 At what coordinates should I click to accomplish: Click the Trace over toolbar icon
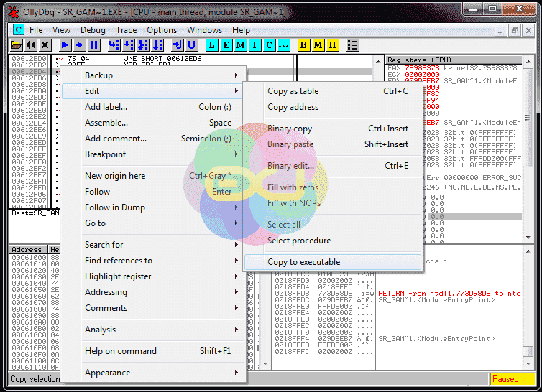point(157,45)
